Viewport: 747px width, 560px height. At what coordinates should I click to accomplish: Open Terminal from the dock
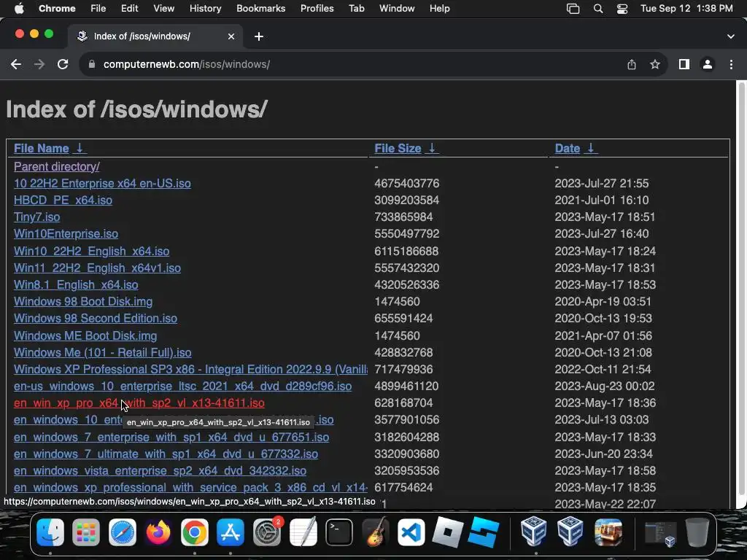tap(339, 532)
